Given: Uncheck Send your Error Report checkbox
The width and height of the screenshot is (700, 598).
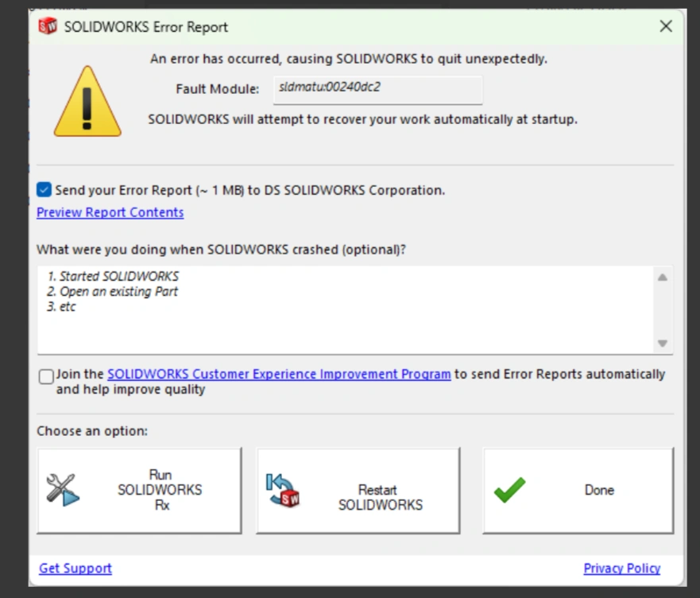Looking at the screenshot, I should point(44,189).
